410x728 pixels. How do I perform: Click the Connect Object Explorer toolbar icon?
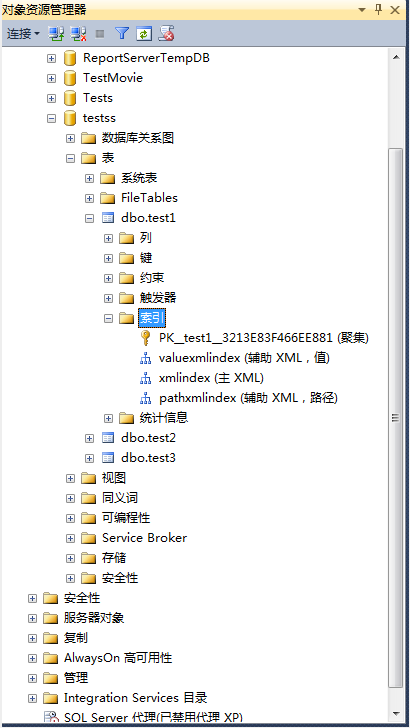pos(57,34)
